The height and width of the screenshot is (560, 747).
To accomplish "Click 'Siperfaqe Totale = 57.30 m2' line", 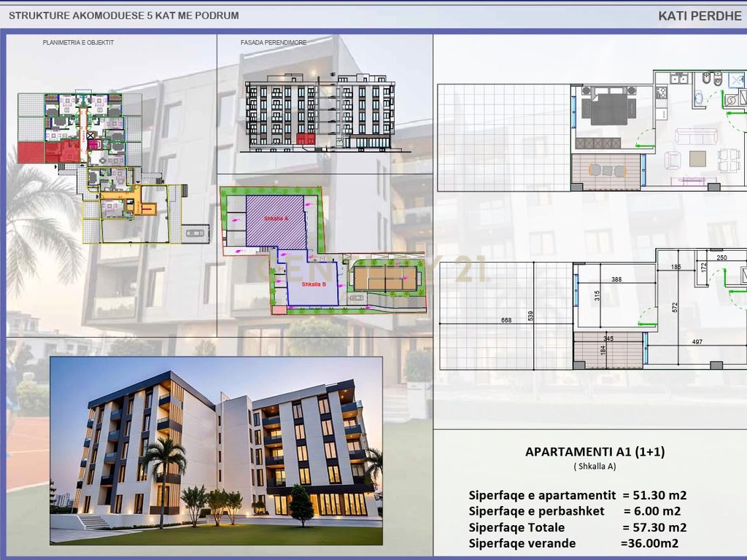I will [x=578, y=527].
